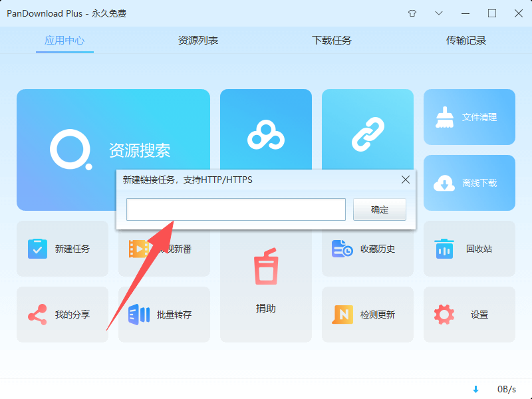The width and height of the screenshot is (532, 399).
Task: Click the chain link tile icon
Action: (368, 134)
